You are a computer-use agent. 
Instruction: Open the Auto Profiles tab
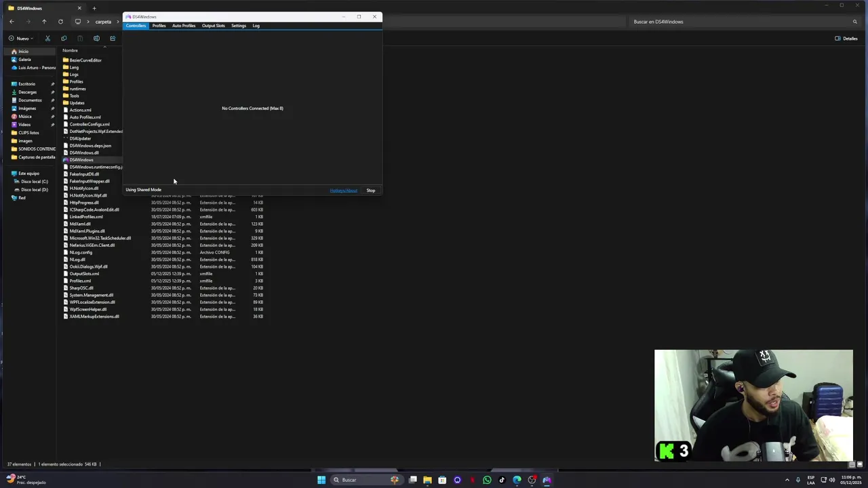(184, 26)
